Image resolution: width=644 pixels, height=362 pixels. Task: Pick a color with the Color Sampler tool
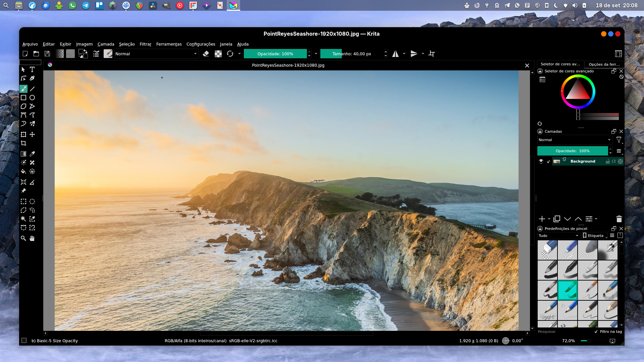click(32, 154)
